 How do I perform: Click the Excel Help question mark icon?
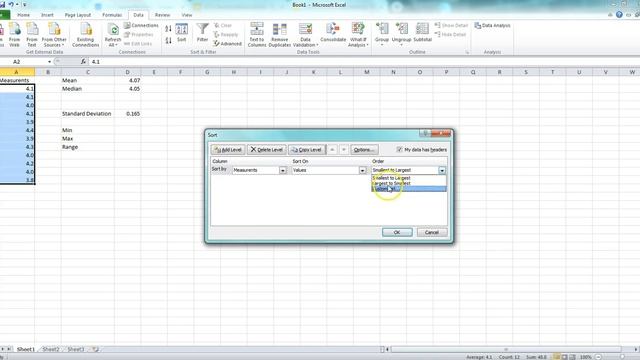click(x=619, y=15)
